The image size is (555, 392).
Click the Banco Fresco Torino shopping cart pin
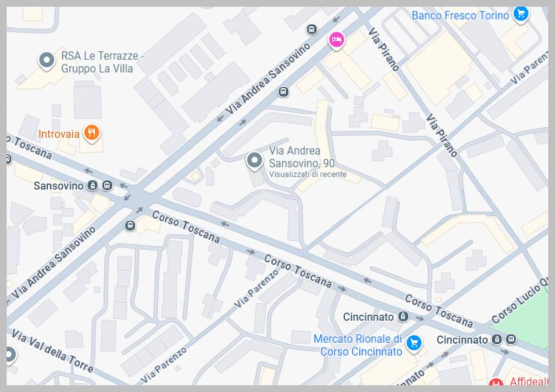521,15
